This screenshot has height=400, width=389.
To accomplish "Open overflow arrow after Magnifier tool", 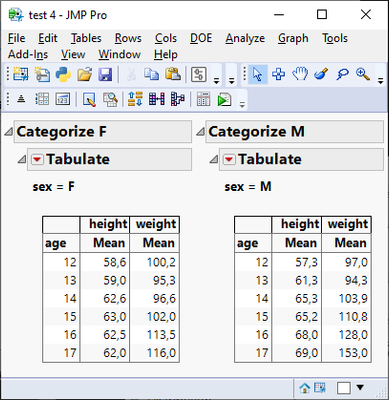I will click(x=380, y=80).
